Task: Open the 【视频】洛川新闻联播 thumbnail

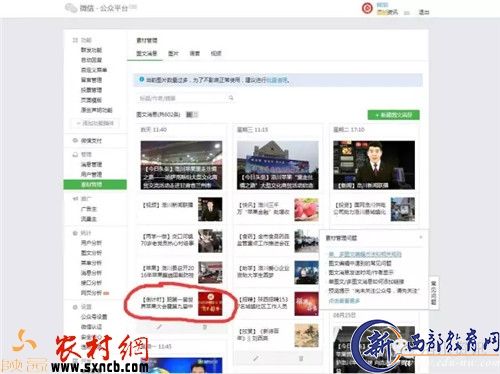Action: click(210, 209)
